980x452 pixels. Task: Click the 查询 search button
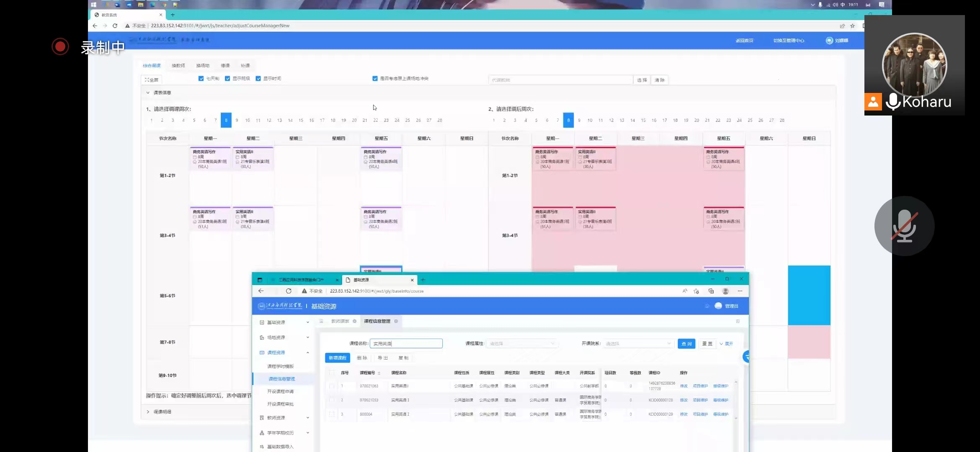pos(686,344)
